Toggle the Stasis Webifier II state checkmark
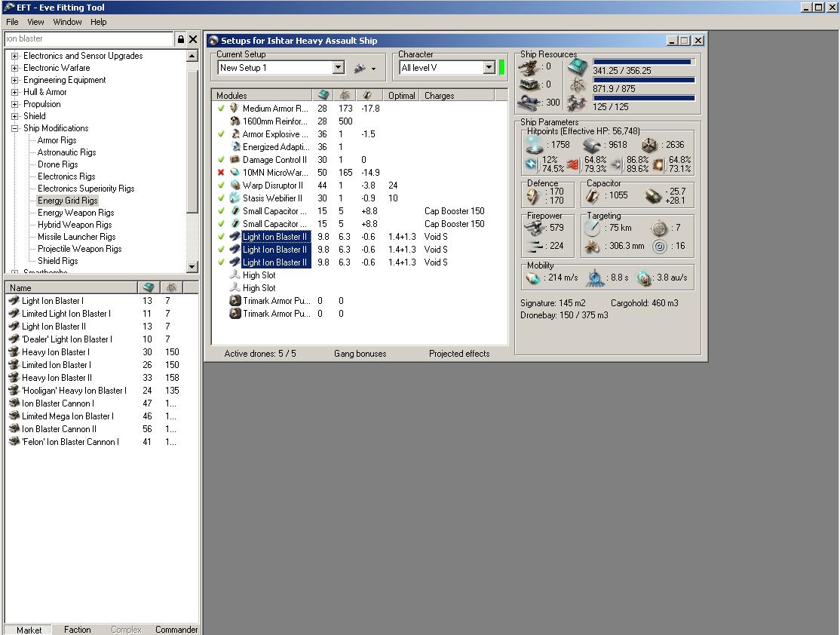The image size is (840, 635). [x=221, y=198]
